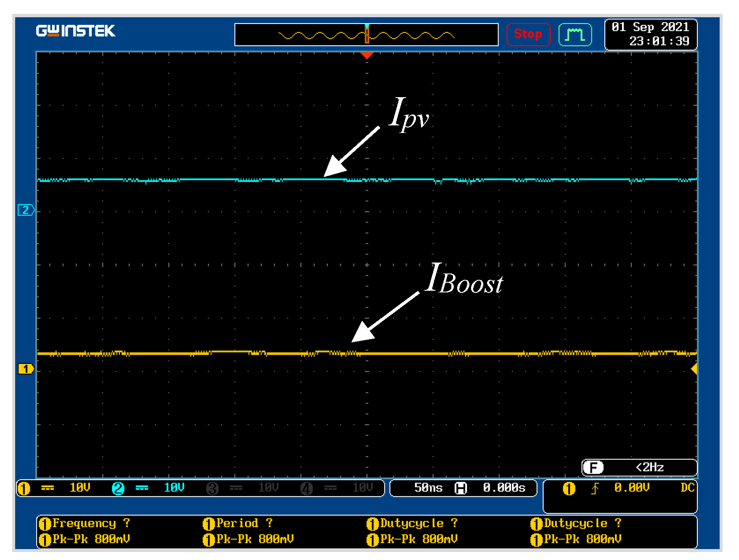Click the red Stop run-state indicator
This screenshot has height=560, width=739.
coord(528,34)
